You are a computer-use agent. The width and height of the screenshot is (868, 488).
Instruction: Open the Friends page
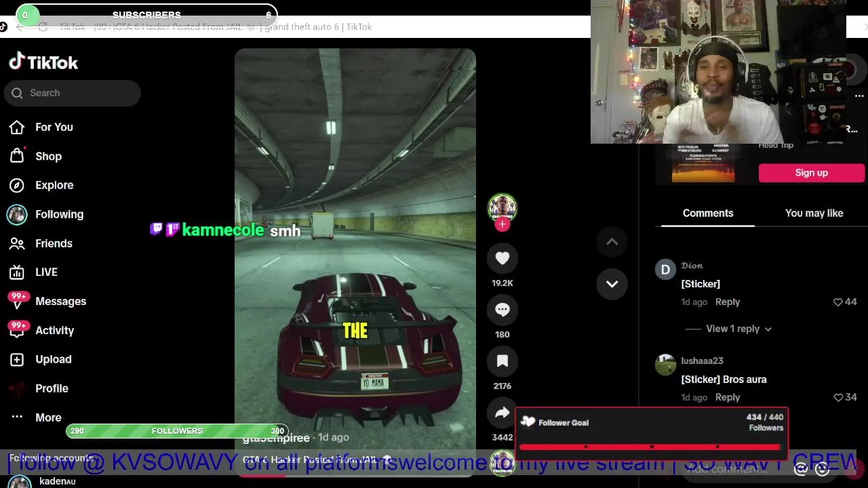point(54,243)
